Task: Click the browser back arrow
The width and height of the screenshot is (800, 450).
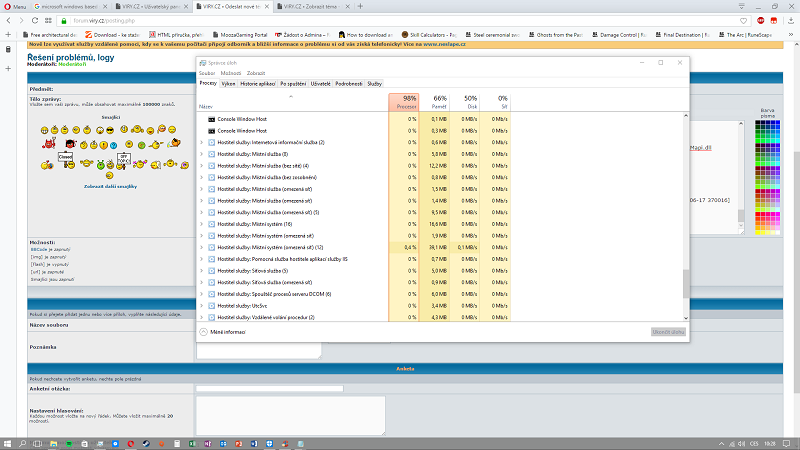Action: [8, 20]
